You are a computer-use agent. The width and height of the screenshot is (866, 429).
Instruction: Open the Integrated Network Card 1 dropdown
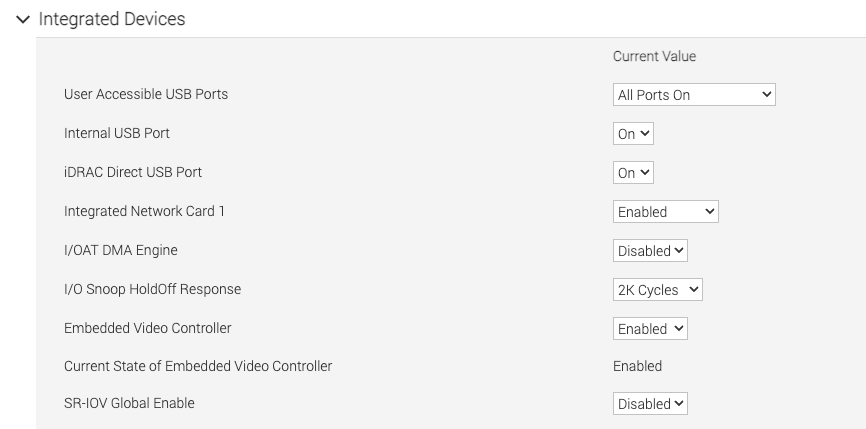pyautogui.click(x=665, y=212)
